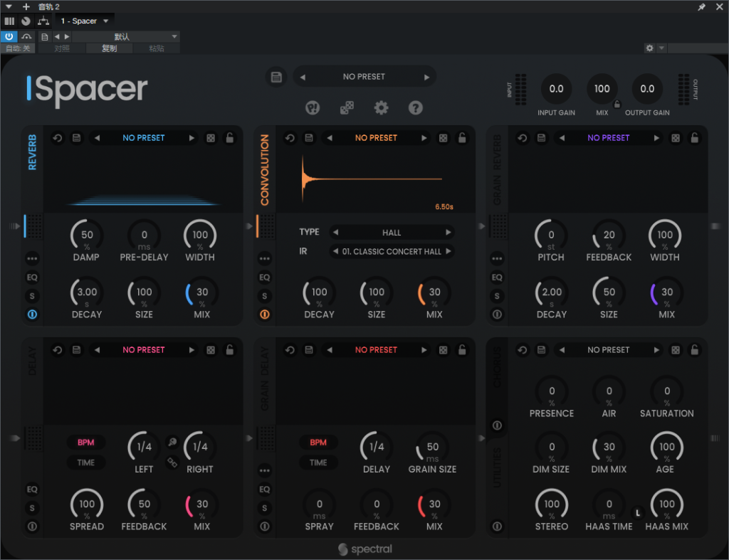
Task: Randomize the Delay module settings
Action: (211, 350)
